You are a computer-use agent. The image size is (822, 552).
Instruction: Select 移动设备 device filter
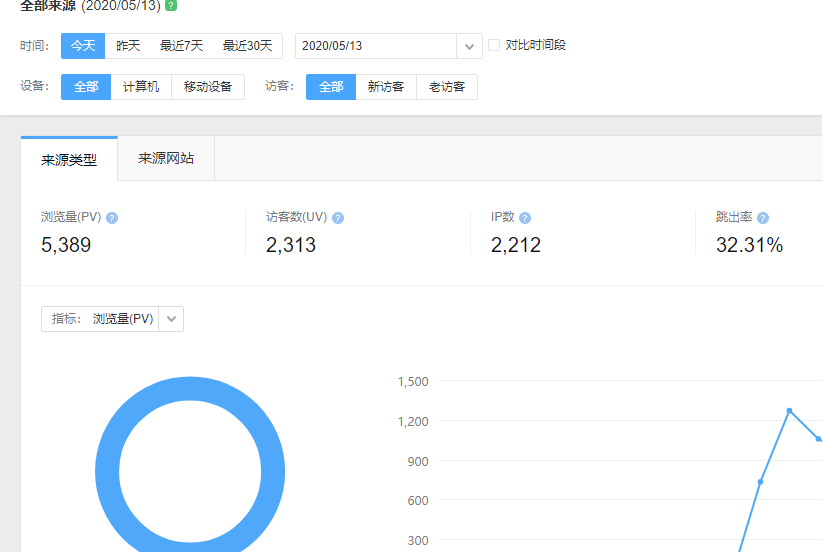coord(208,87)
